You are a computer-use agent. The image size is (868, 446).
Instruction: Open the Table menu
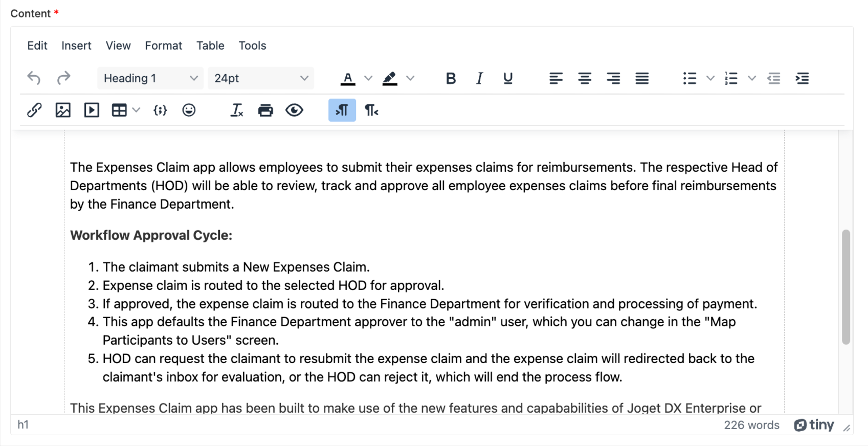tap(210, 46)
